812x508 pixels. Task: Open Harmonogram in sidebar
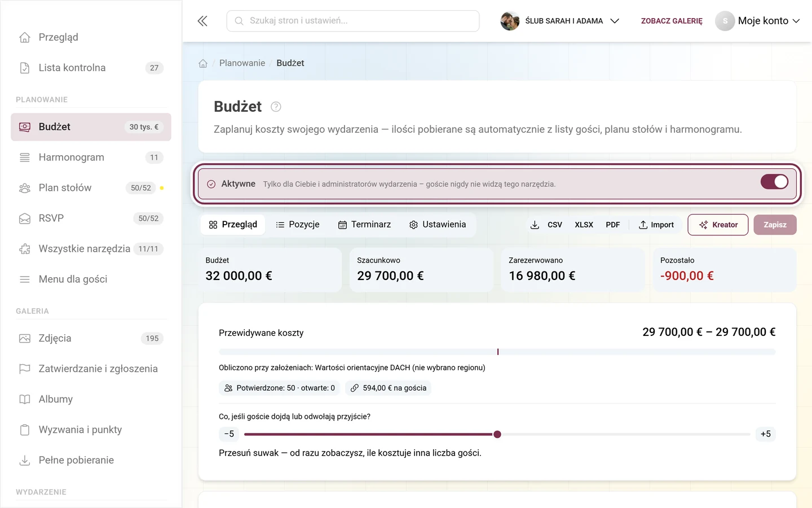(x=91, y=157)
